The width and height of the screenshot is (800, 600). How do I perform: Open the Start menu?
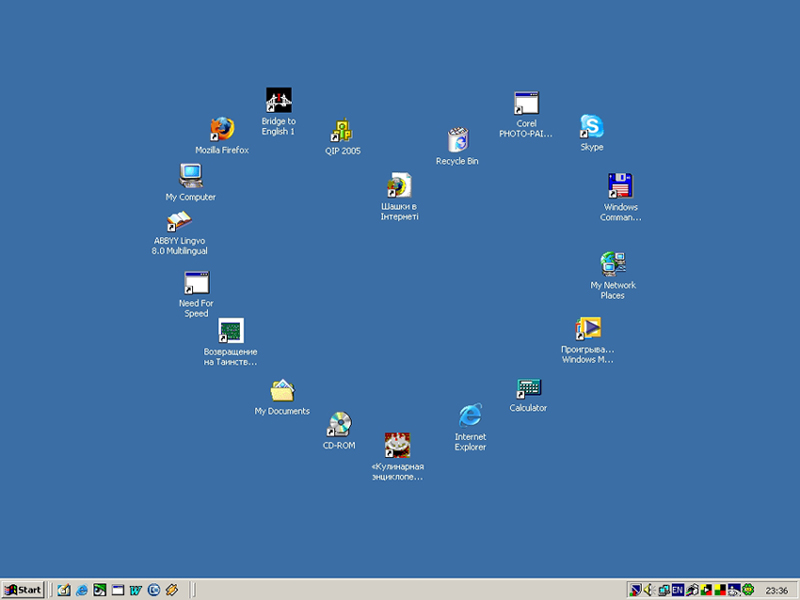tap(23, 590)
